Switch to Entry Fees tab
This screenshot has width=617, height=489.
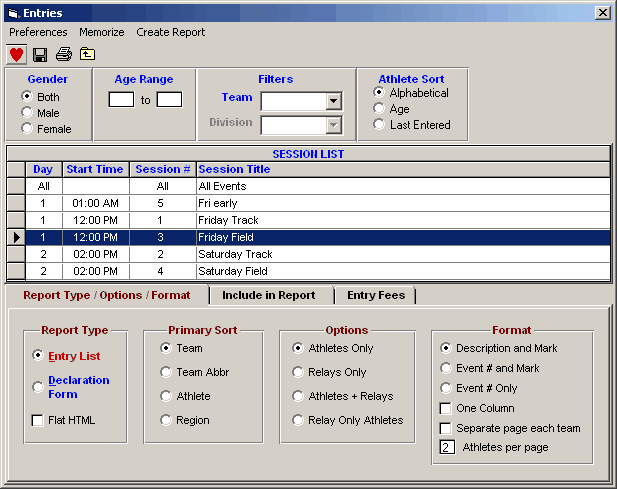pos(376,295)
